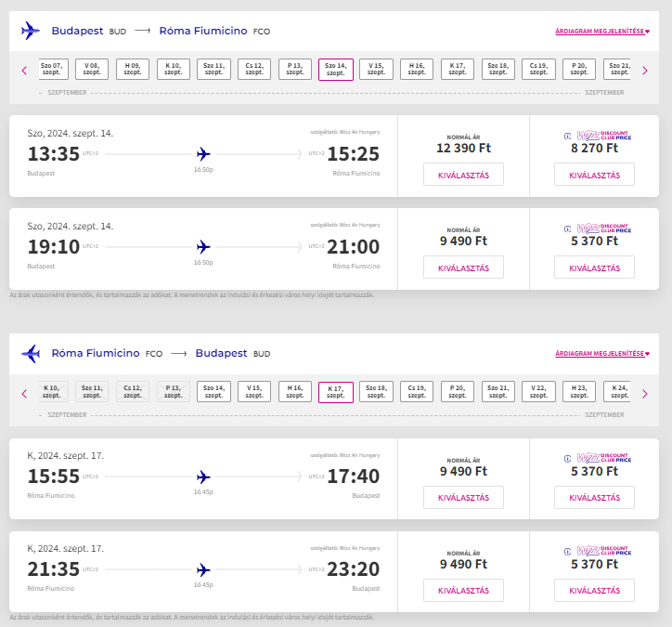Click the plane icon on 21:35 flight

[203, 569]
